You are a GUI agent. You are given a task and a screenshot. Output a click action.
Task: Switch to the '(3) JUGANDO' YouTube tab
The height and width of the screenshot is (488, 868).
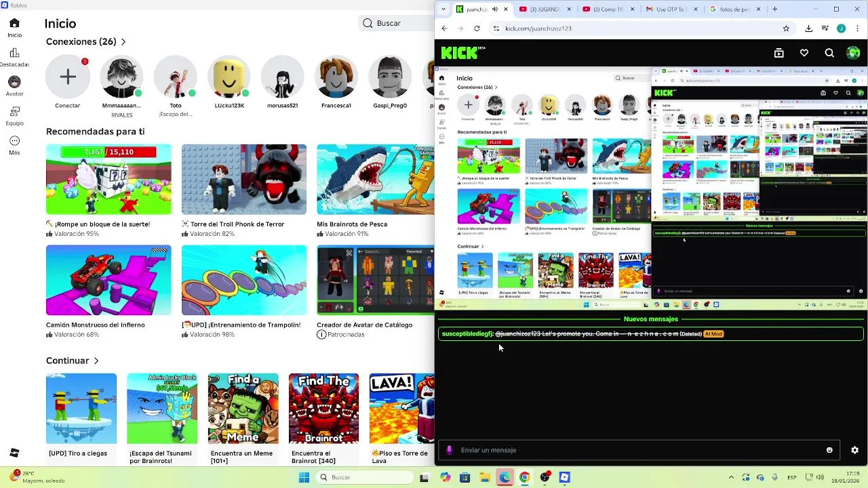pos(545,9)
